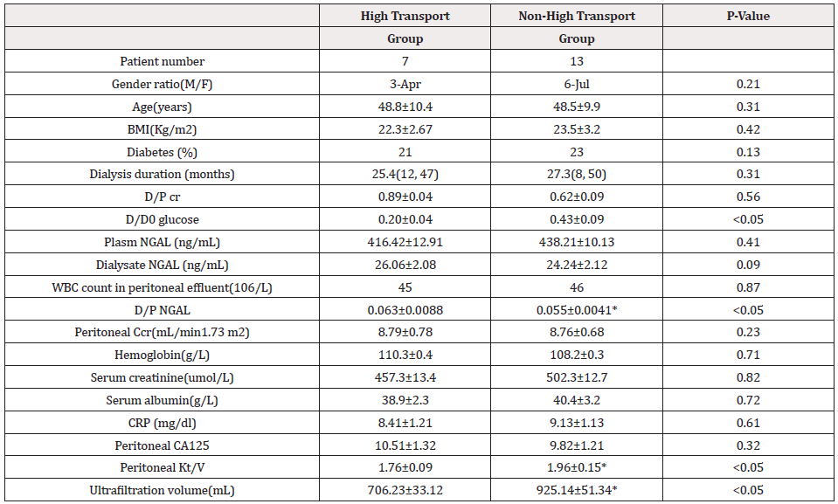Click the Serum creatinine(umol/L) label
Screen dimensions: 838x504
(x=162, y=377)
